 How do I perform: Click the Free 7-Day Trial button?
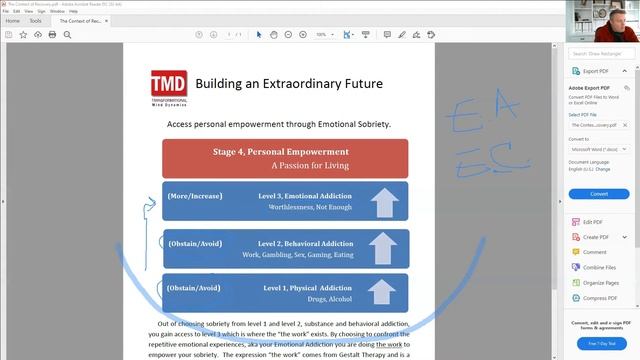coord(602,344)
